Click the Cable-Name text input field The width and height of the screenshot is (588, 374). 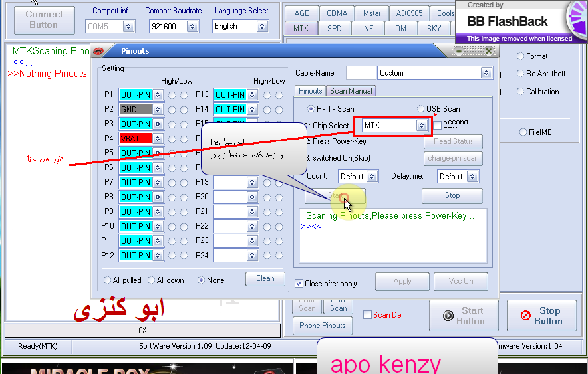361,73
